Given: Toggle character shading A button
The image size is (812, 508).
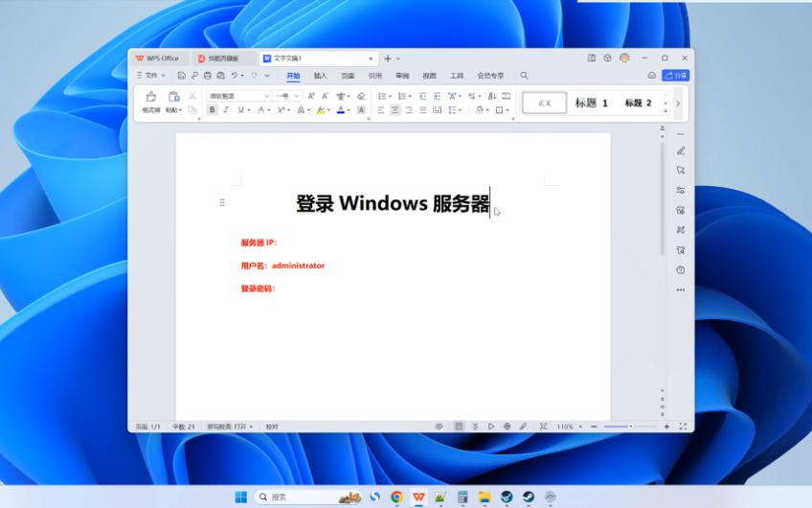Looking at the screenshot, I should [x=361, y=110].
